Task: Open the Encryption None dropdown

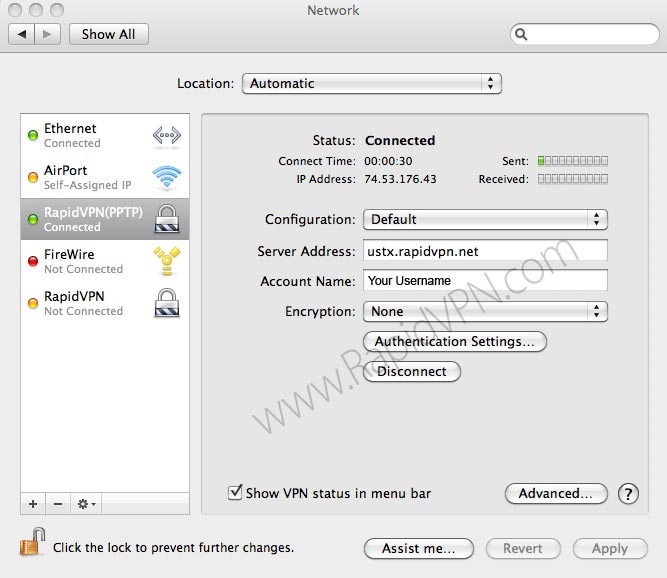Action: tap(485, 311)
